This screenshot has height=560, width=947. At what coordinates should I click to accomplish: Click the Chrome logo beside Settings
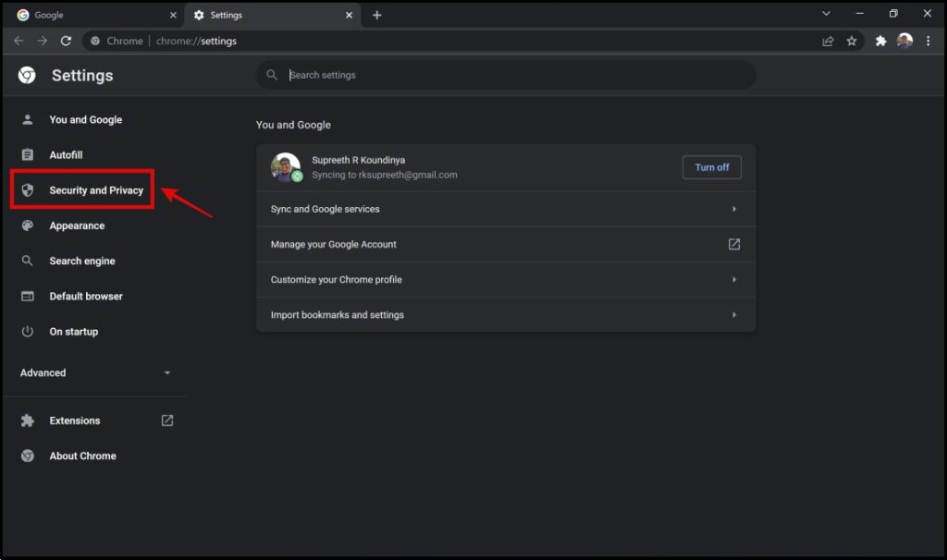pyautogui.click(x=27, y=76)
